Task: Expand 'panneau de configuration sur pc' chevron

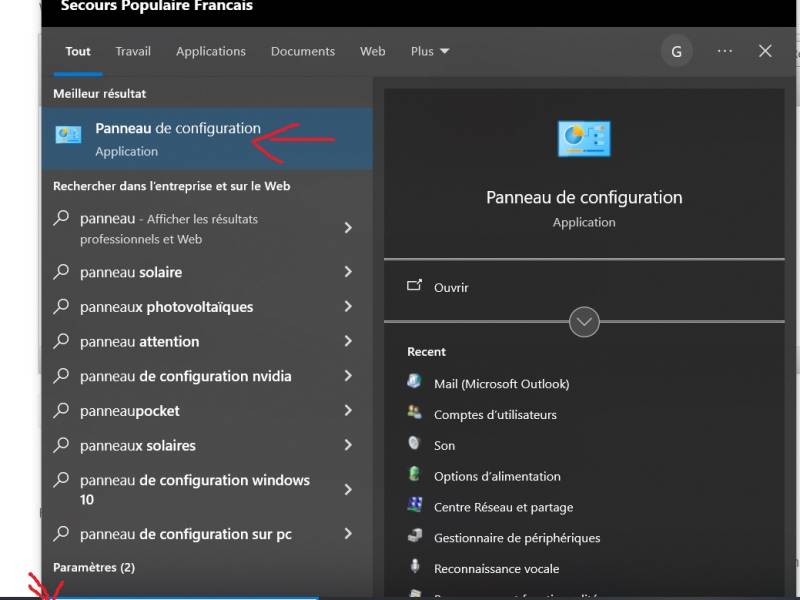Action: (348, 534)
